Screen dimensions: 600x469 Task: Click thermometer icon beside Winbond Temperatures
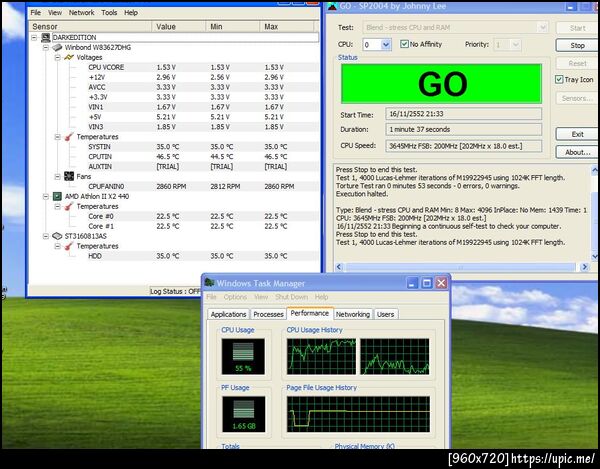(x=69, y=137)
